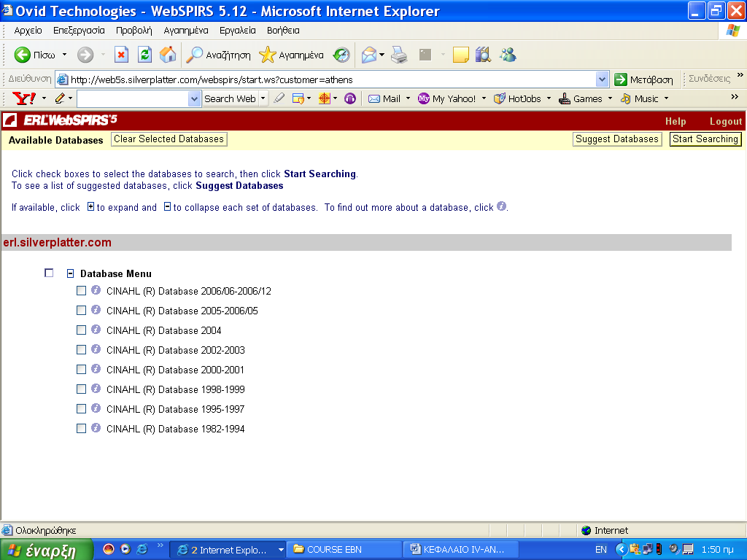This screenshot has width=747, height=560.
Task: Open the Αγαπημένα menu in menu bar
Action: (x=186, y=31)
